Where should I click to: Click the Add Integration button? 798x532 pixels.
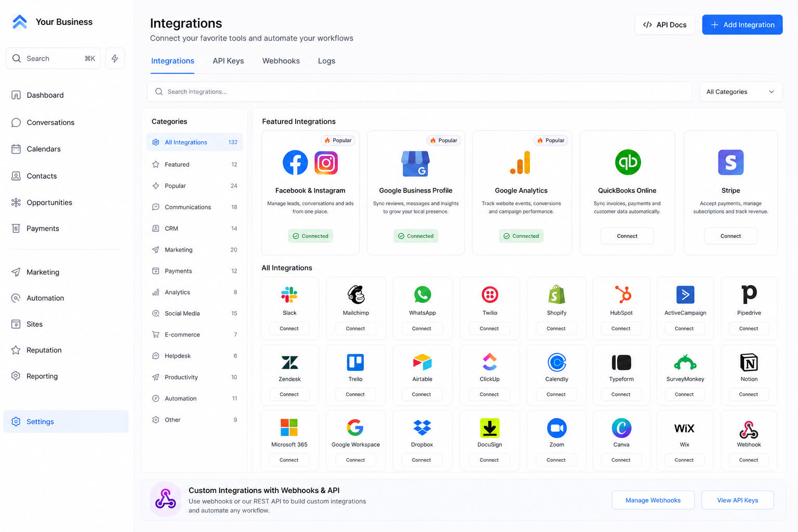click(x=742, y=24)
